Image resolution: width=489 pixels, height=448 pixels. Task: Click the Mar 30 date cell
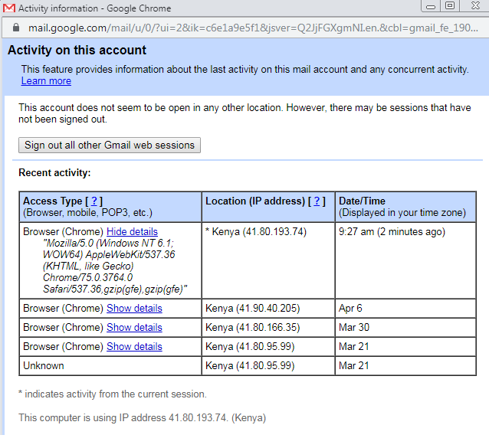(x=405, y=328)
